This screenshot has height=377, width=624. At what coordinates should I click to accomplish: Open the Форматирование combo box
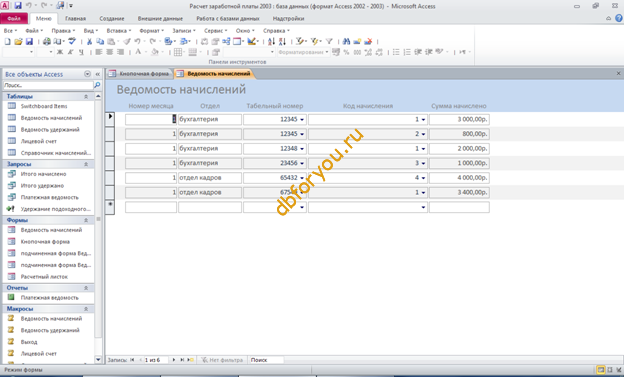point(303,52)
